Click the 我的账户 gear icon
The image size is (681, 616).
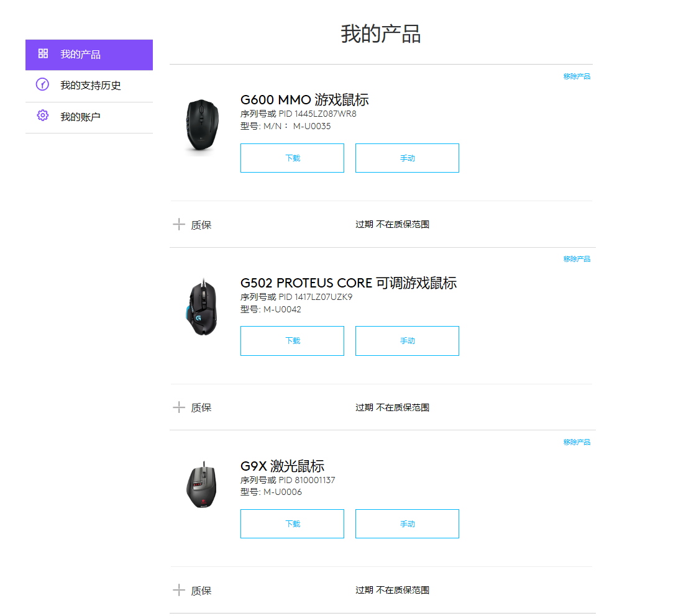(x=42, y=115)
